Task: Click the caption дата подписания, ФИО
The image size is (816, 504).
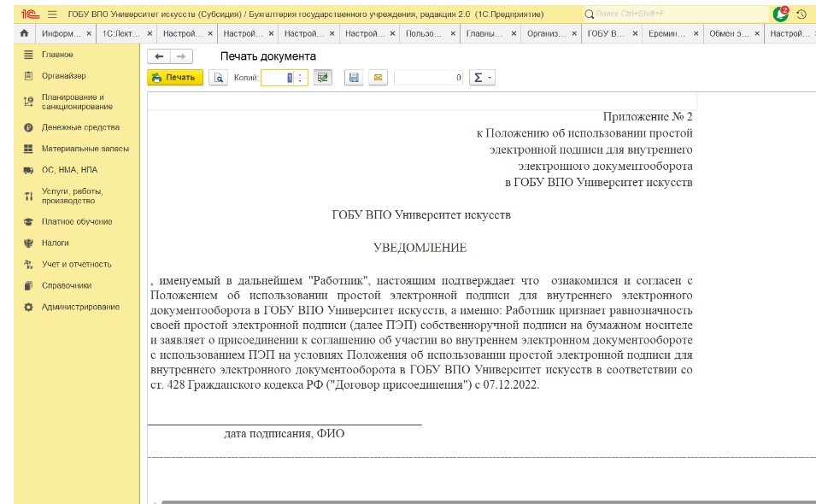Action: (x=285, y=433)
